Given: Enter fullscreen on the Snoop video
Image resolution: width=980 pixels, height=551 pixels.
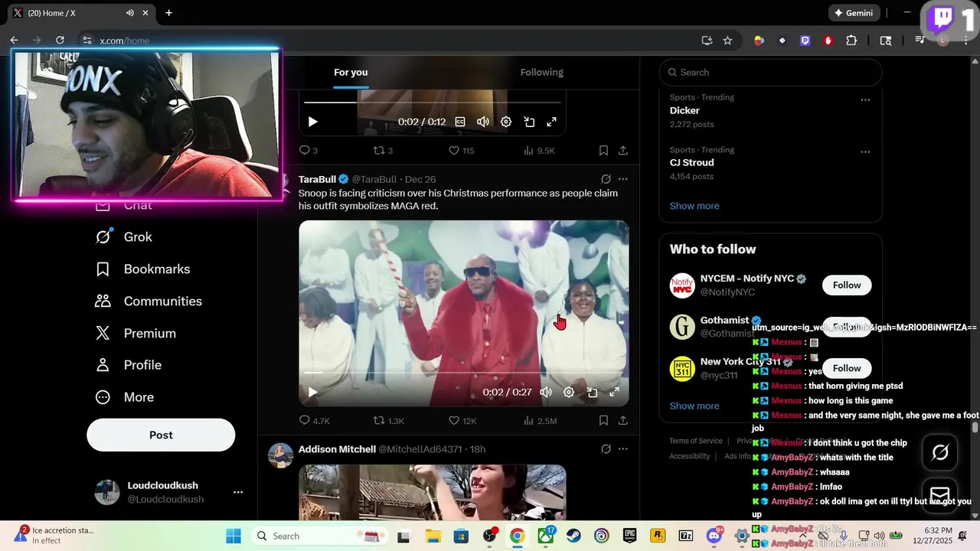Looking at the screenshot, I should [614, 392].
